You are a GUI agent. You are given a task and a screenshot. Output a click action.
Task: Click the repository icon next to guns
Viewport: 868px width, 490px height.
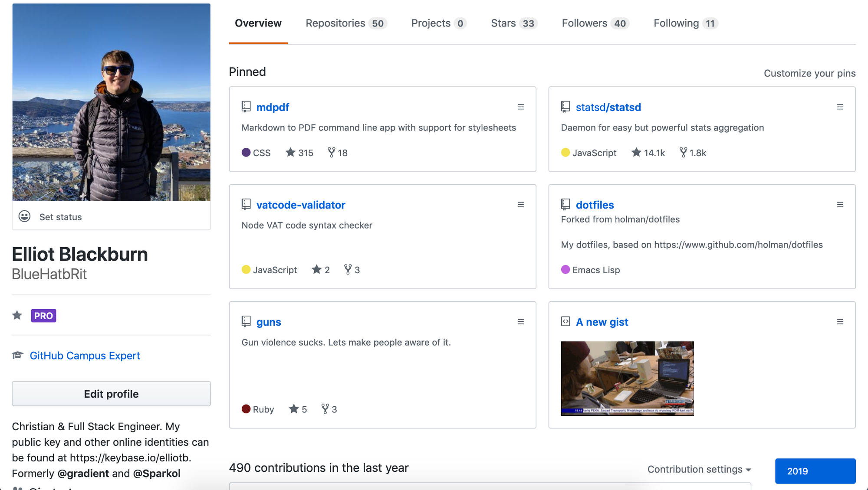pos(246,321)
